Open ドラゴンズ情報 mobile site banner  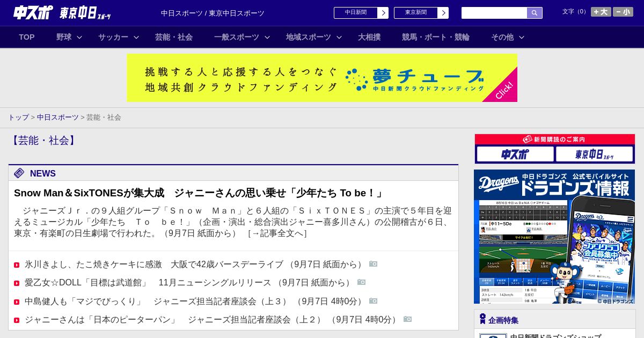pyautogui.click(x=554, y=237)
